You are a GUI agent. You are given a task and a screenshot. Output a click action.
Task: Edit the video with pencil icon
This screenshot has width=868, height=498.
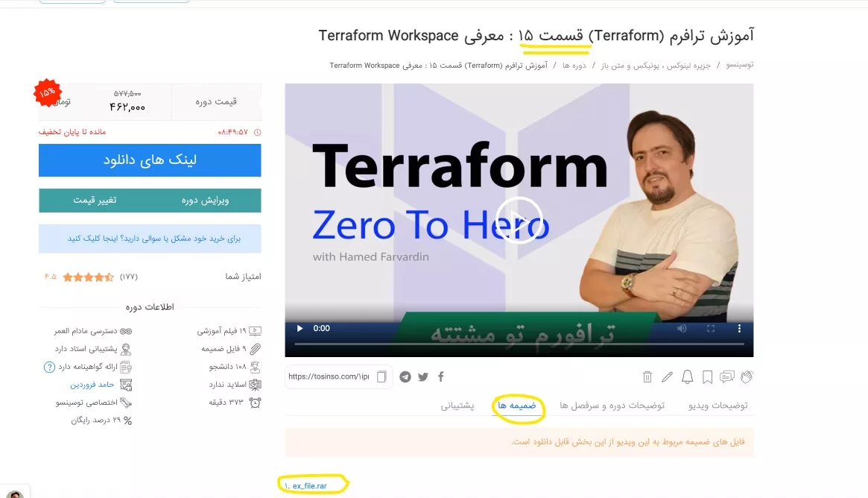pos(667,376)
